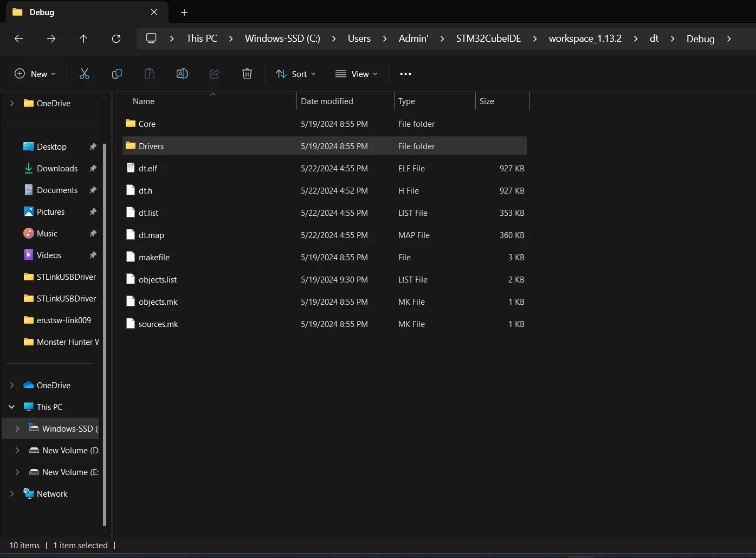This screenshot has width=756, height=558.
Task: Click the Share icon in toolbar
Action: click(x=215, y=74)
